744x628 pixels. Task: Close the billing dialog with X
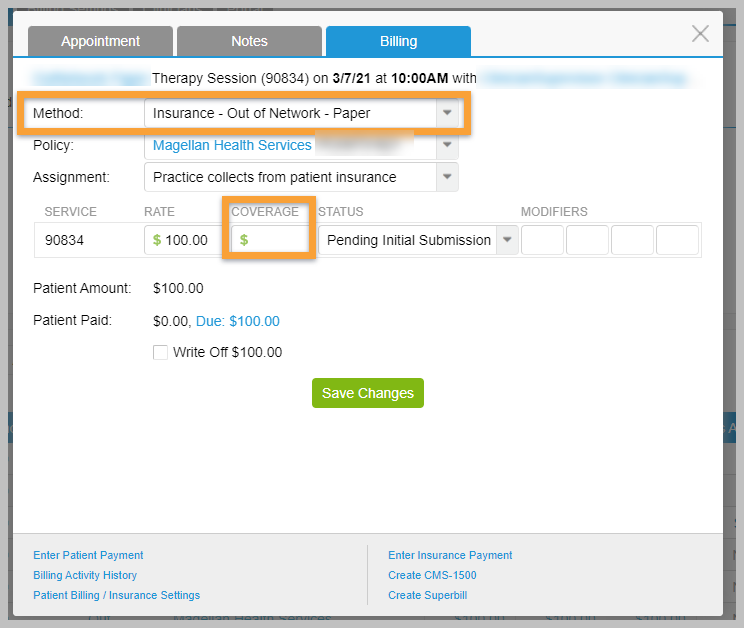700,34
